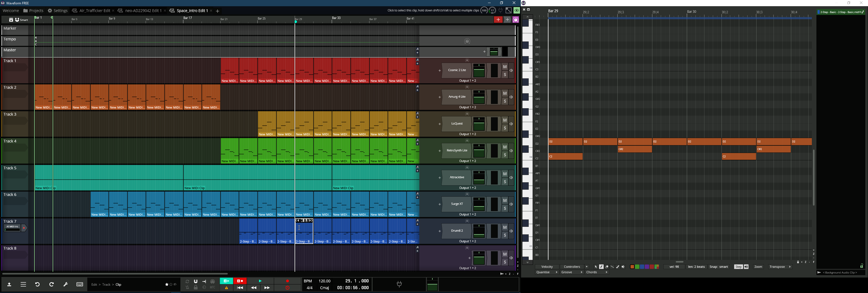
Task: Mute the Cosmic 2 Lite track
Action: coord(505,67)
